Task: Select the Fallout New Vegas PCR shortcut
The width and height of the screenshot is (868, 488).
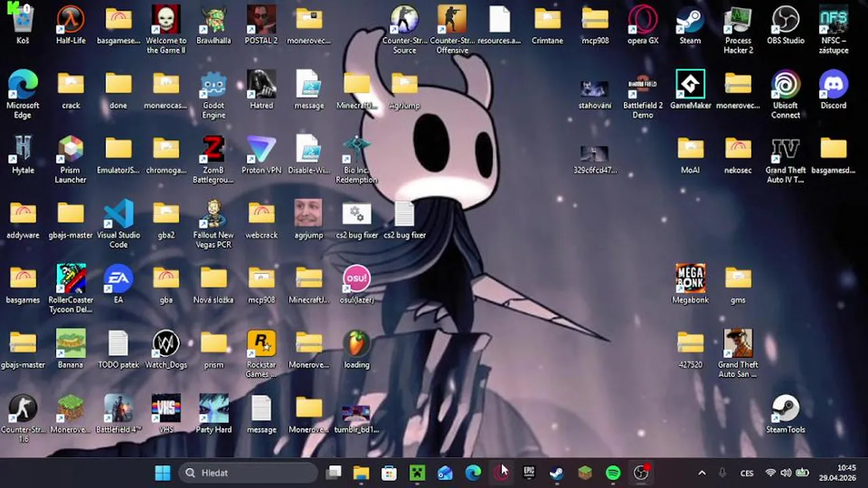Action: click(214, 224)
